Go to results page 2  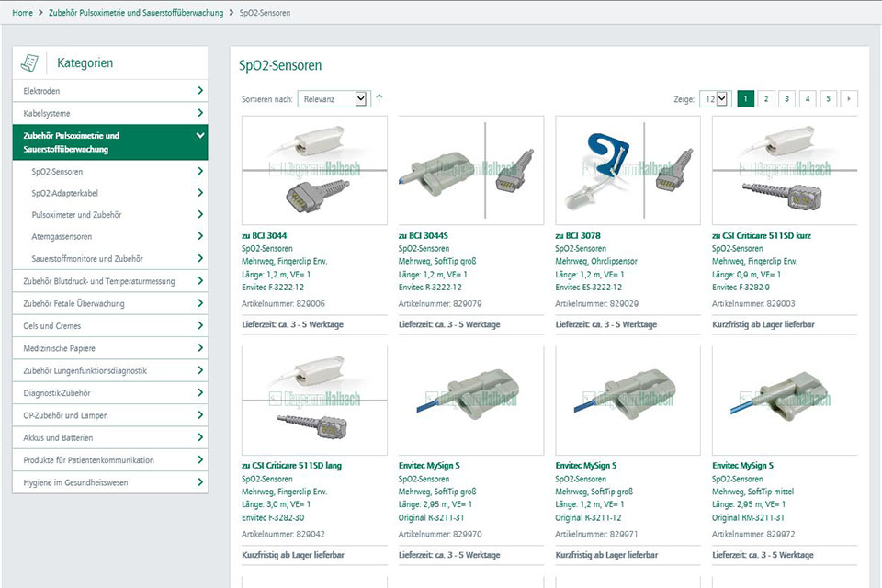[x=766, y=99]
